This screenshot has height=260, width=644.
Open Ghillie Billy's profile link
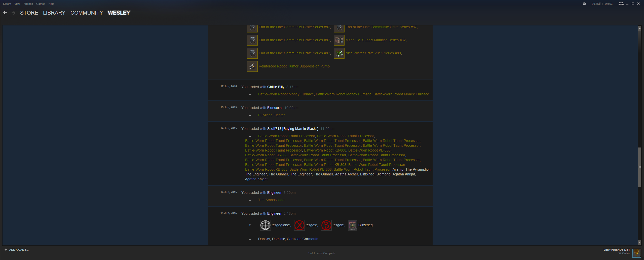[x=276, y=87]
